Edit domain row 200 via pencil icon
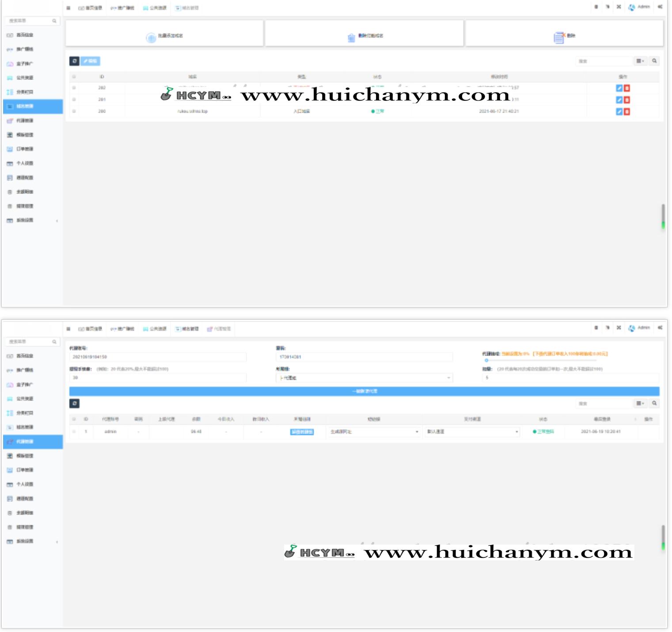Viewport: 672px width, 632px height. (619, 112)
